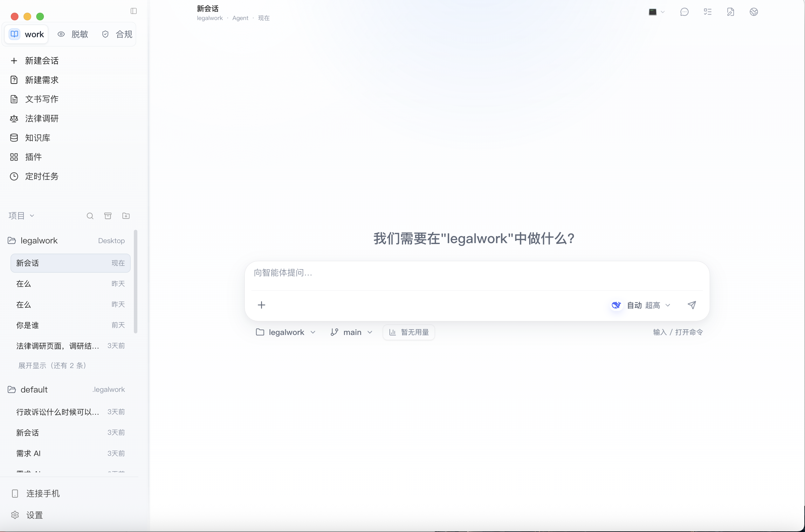Start a new chat with 新建会话

pyautogui.click(x=41, y=61)
